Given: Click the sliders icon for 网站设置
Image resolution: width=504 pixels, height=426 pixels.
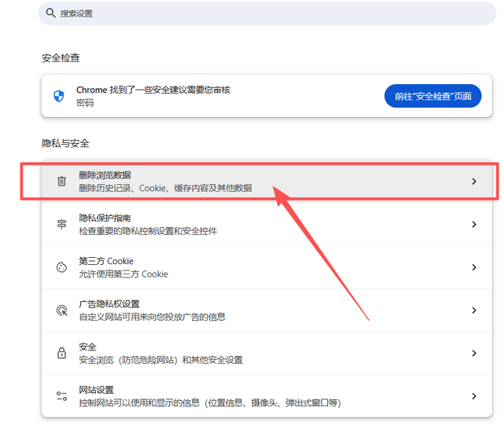Looking at the screenshot, I should coord(61,396).
